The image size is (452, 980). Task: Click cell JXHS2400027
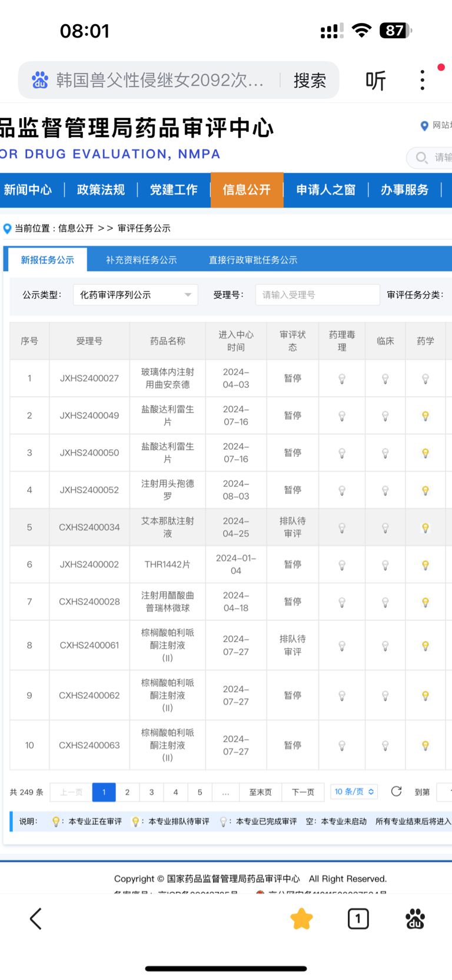click(x=89, y=378)
